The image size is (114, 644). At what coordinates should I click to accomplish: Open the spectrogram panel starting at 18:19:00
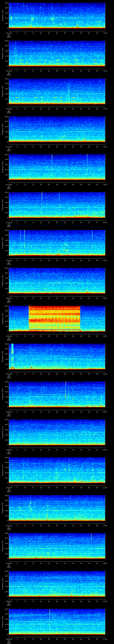(x=57, y=205)
